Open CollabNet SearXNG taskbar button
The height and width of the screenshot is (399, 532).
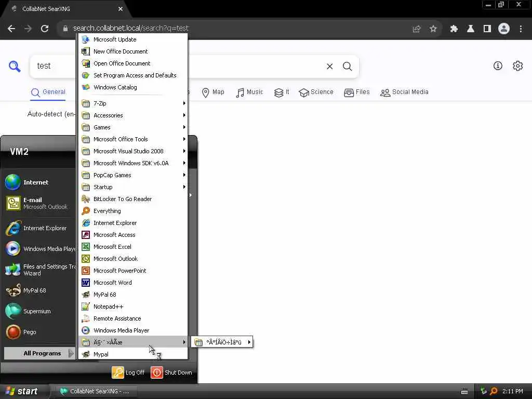coord(96,391)
